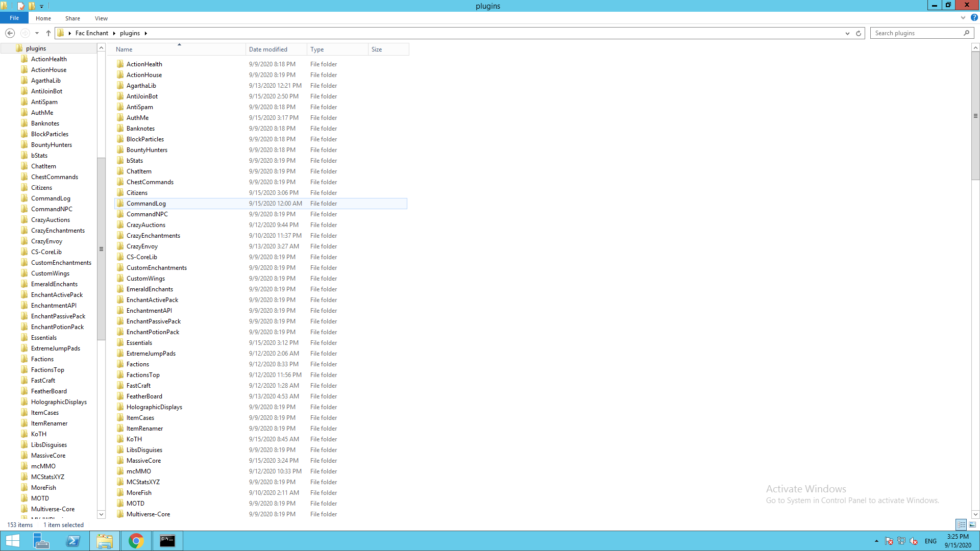980x551 pixels.
Task: Open Google Chrome from the taskbar
Action: coord(136,541)
